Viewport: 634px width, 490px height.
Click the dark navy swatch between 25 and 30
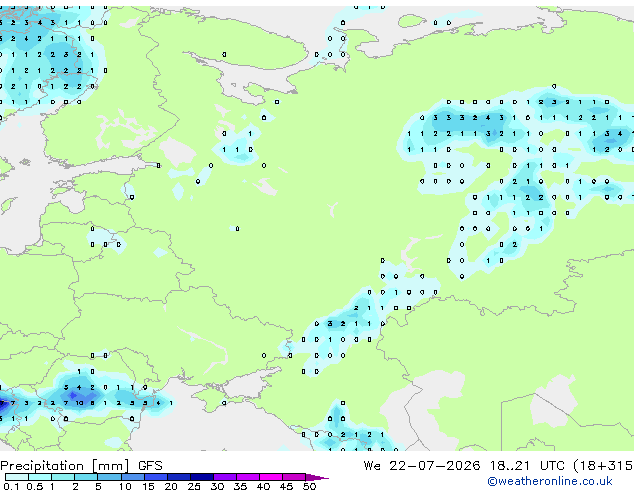(x=201, y=477)
